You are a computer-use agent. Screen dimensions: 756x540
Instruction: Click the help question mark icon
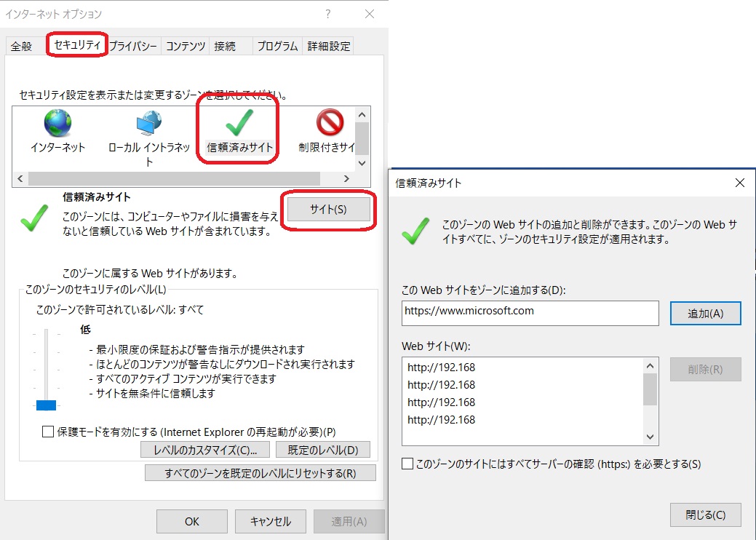pyautogui.click(x=327, y=13)
